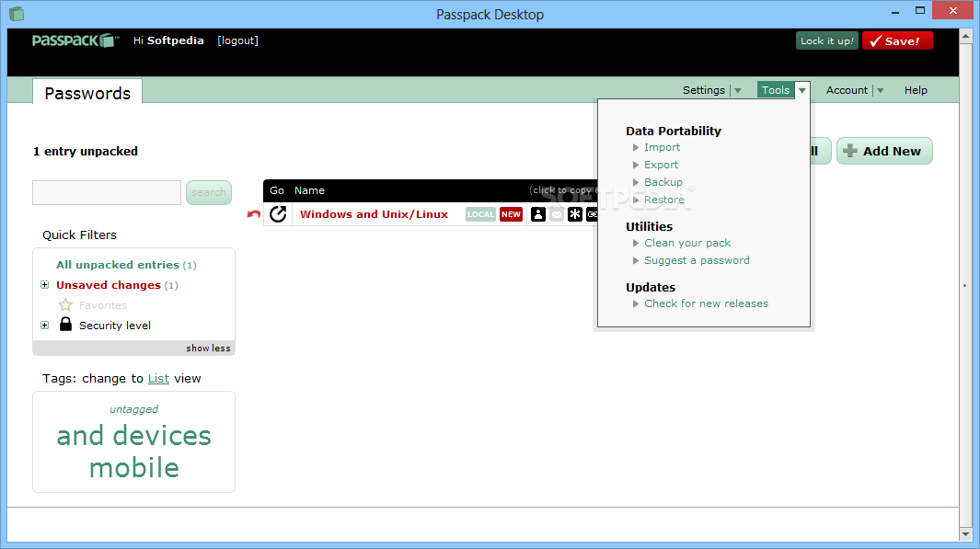
Task: Open the Account menu
Action: coord(847,90)
